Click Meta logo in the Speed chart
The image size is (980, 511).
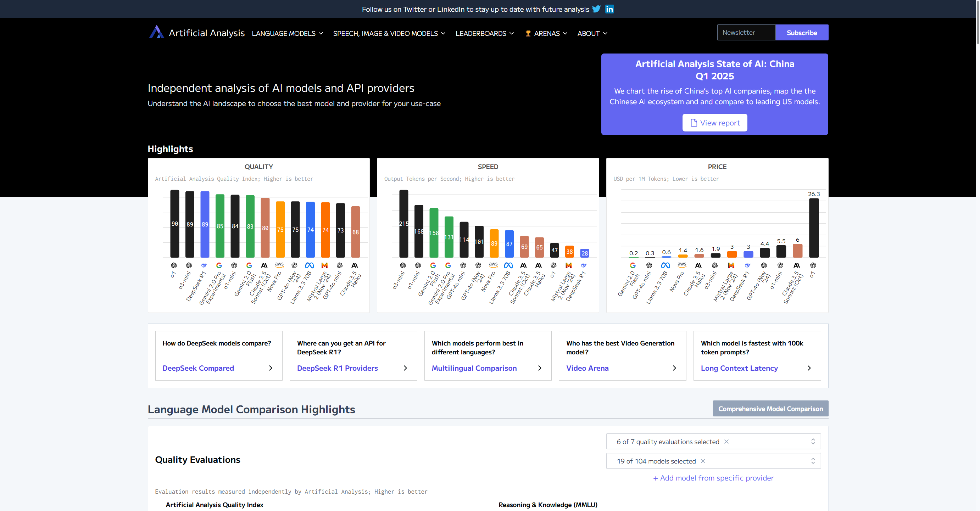coord(508,265)
